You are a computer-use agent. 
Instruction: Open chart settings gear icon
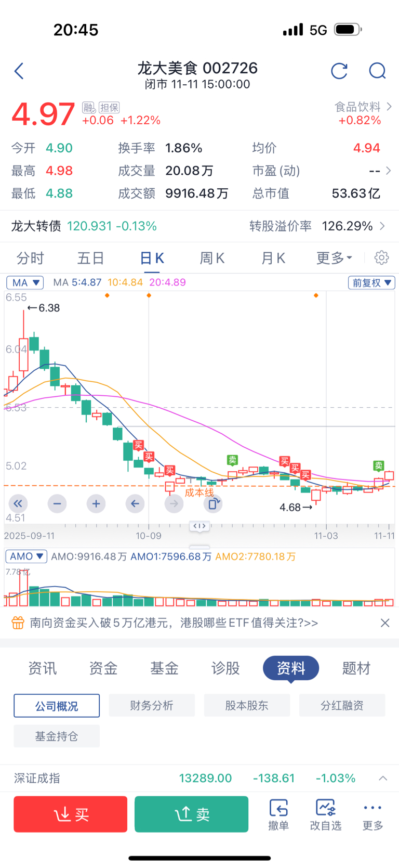coord(381,258)
